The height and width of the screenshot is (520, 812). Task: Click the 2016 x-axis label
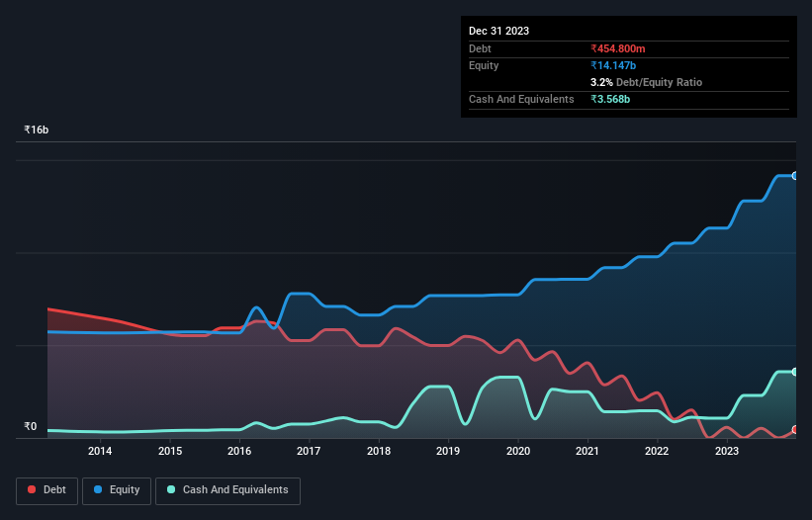pyautogui.click(x=239, y=451)
